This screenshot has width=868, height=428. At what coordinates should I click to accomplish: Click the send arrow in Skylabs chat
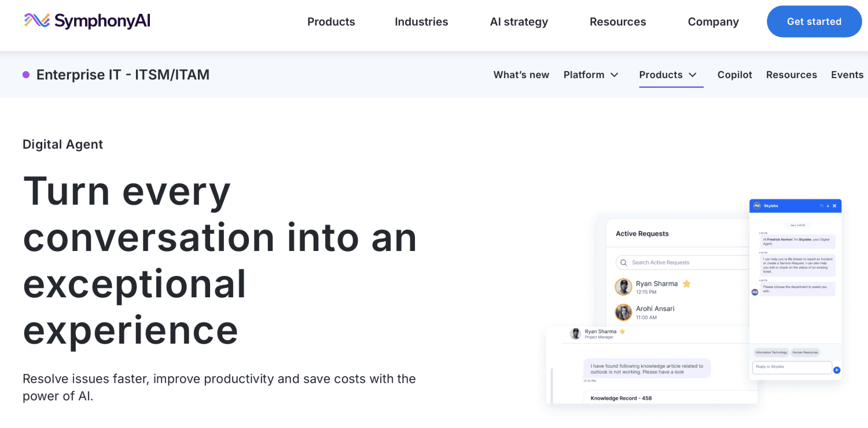coord(837,370)
